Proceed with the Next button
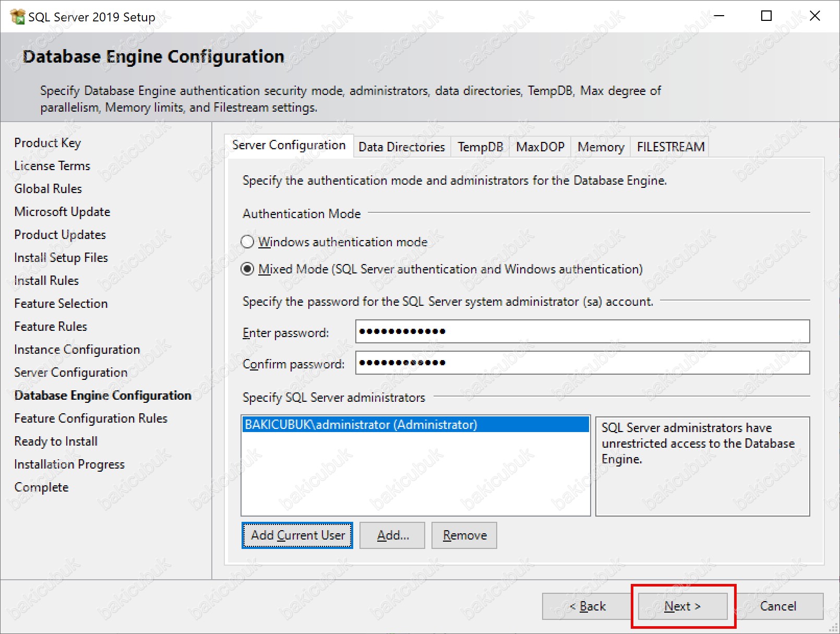This screenshot has height=634, width=840. coord(682,606)
